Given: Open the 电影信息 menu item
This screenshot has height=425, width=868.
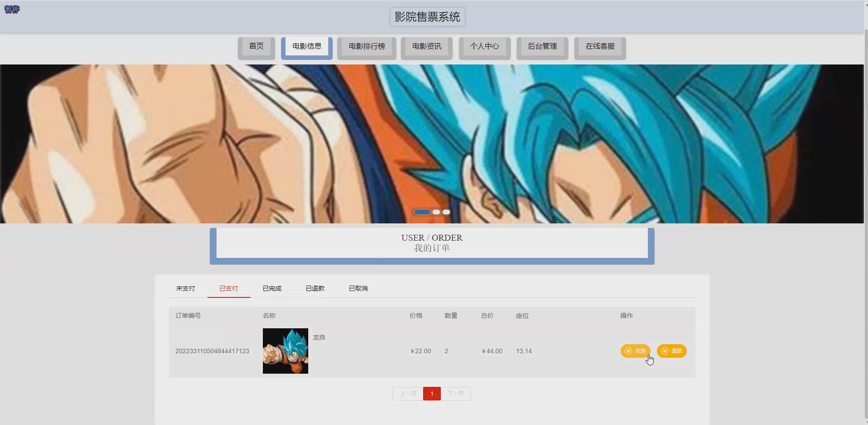Looking at the screenshot, I should pos(307,48).
